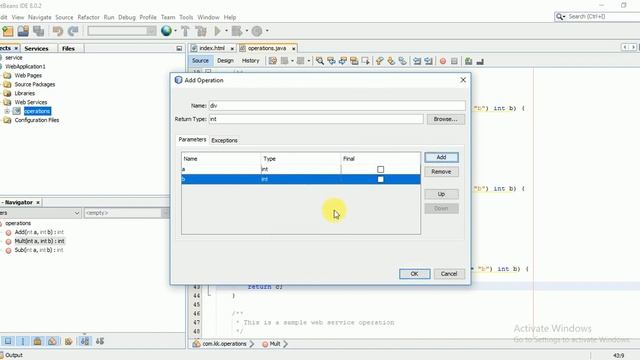Open the Debug Project dropdown arrow

247,31
